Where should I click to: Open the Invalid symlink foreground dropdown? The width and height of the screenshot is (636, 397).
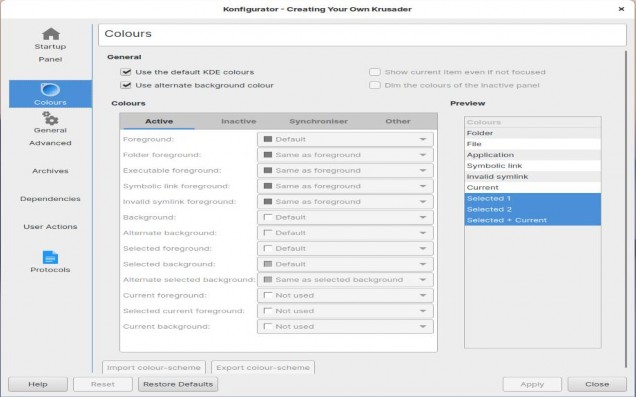[x=345, y=202]
